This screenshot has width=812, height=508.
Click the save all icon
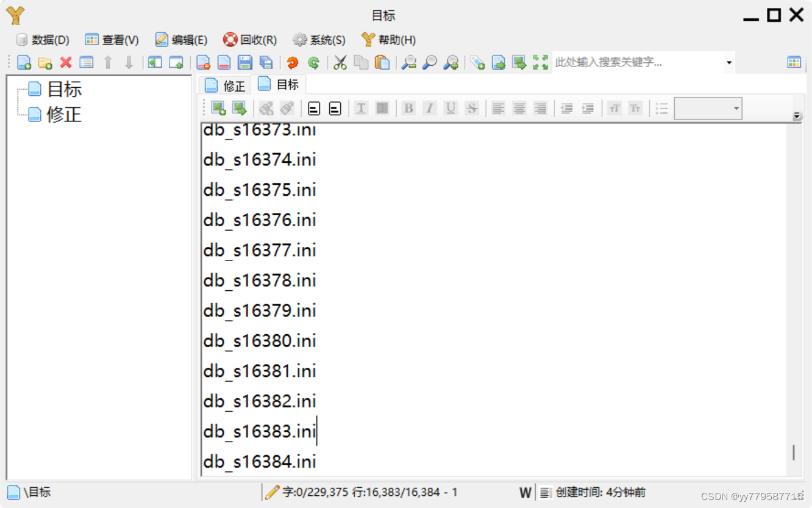click(266, 62)
